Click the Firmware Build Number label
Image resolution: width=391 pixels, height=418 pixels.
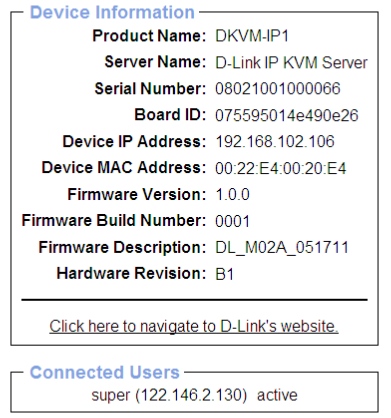click(x=114, y=221)
